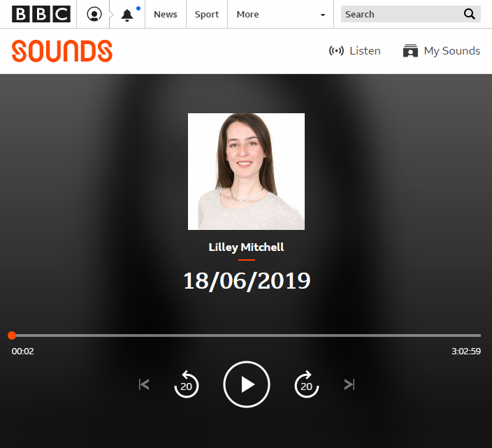Open the BBC logo homepage
492x448 pixels.
click(41, 14)
